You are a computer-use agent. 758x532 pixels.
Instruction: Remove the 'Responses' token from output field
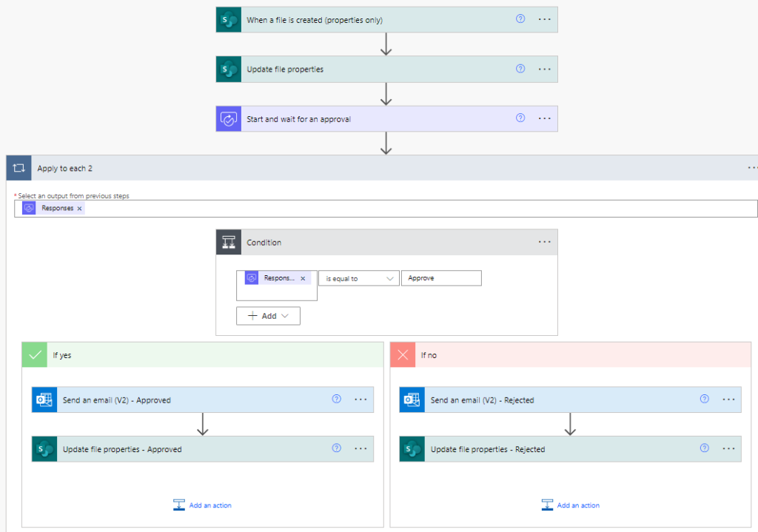click(80, 209)
